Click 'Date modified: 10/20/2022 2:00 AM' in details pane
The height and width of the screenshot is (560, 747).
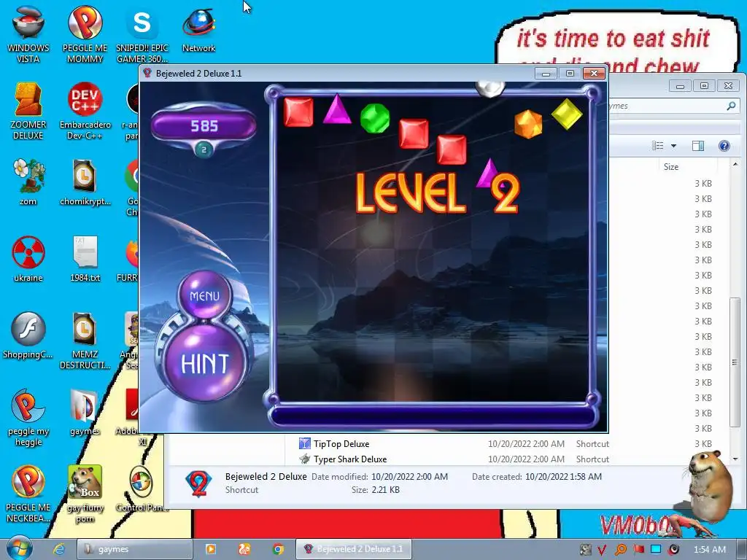click(x=379, y=477)
